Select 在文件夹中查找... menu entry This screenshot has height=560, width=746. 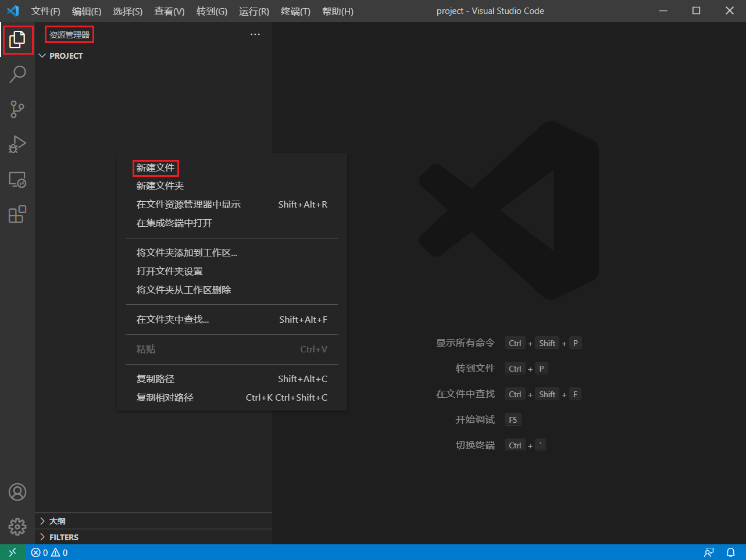coord(232,320)
